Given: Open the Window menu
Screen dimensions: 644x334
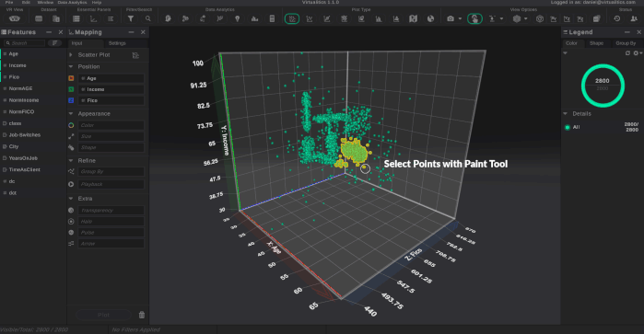Looking at the screenshot, I should click(45, 3).
